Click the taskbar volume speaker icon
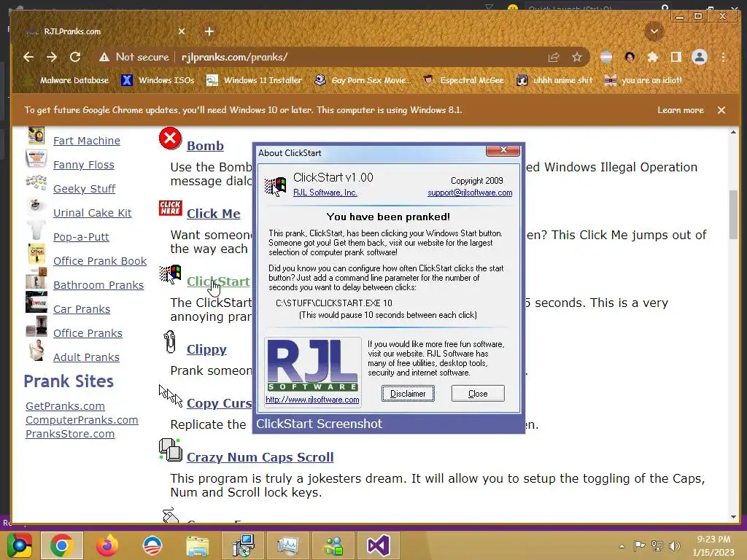Screen dimensions: 747x560 click(675, 545)
